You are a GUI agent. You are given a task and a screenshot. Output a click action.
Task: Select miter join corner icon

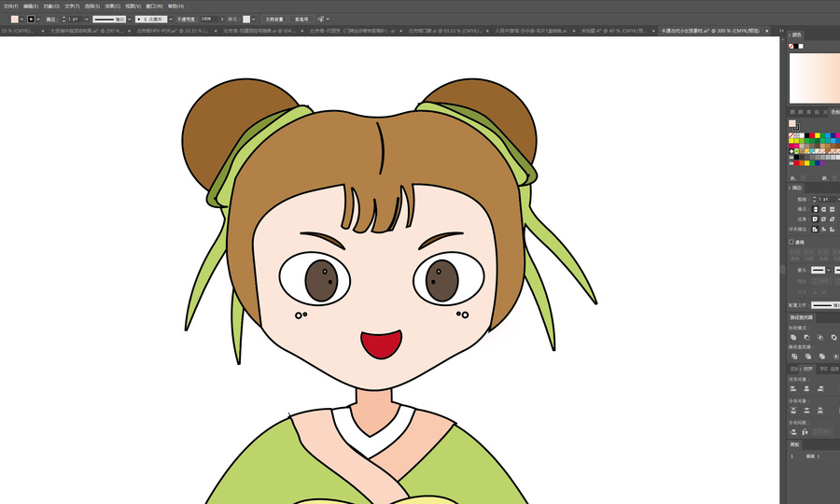pyautogui.click(x=815, y=219)
